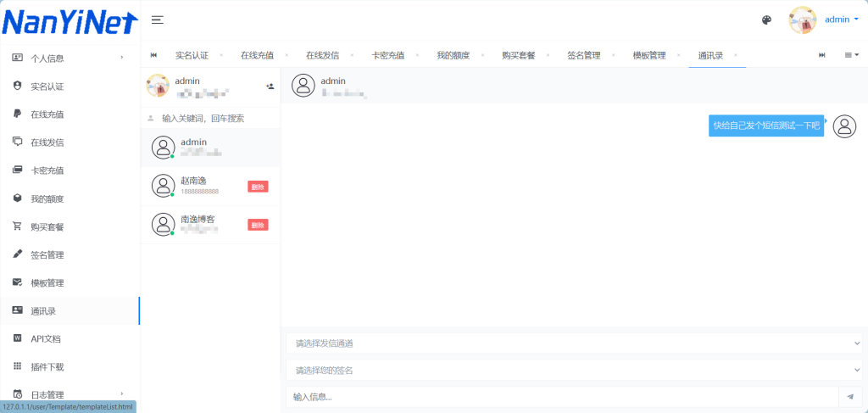Select the 南逸博客 contact
The image size is (868, 413).
click(210, 225)
